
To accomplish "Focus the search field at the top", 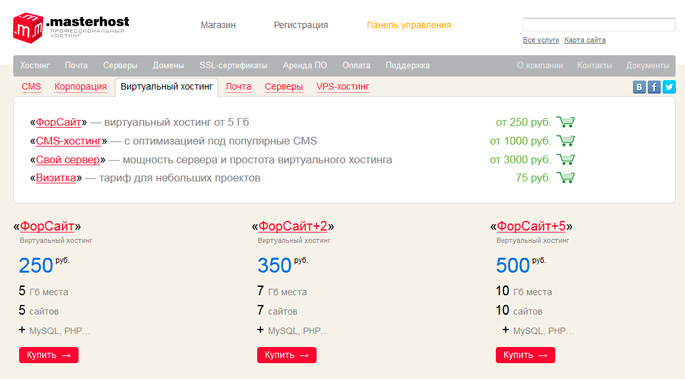I will tap(599, 24).
